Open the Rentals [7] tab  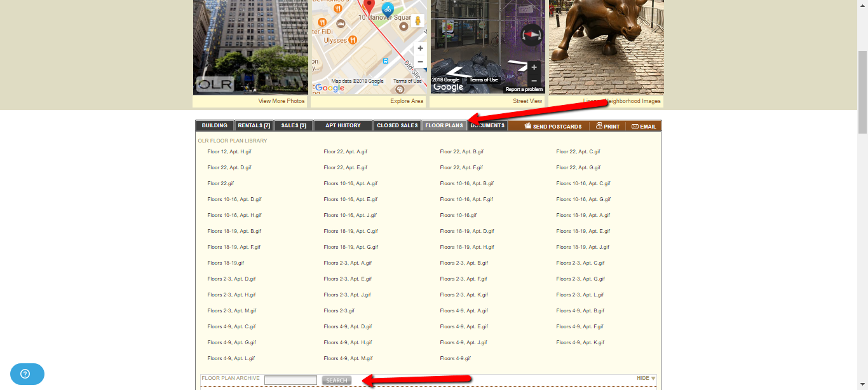(x=254, y=125)
